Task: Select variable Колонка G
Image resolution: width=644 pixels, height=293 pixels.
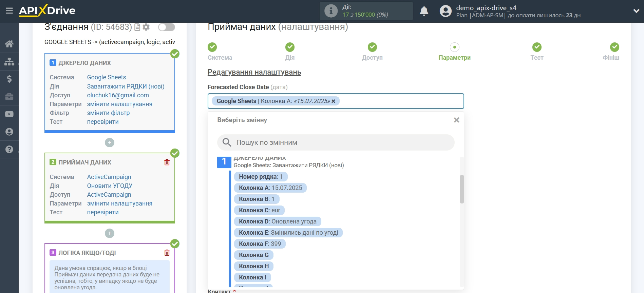Action: pyautogui.click(x=254, y=255)
